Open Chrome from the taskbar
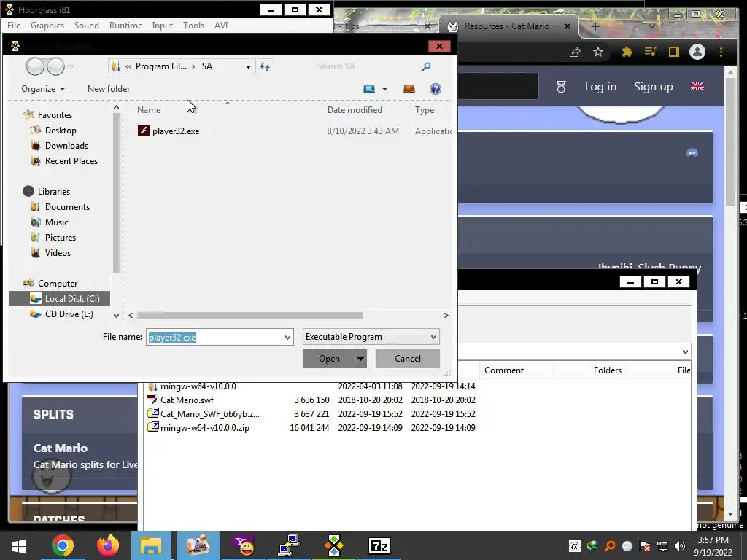 (x=63, y=545)
